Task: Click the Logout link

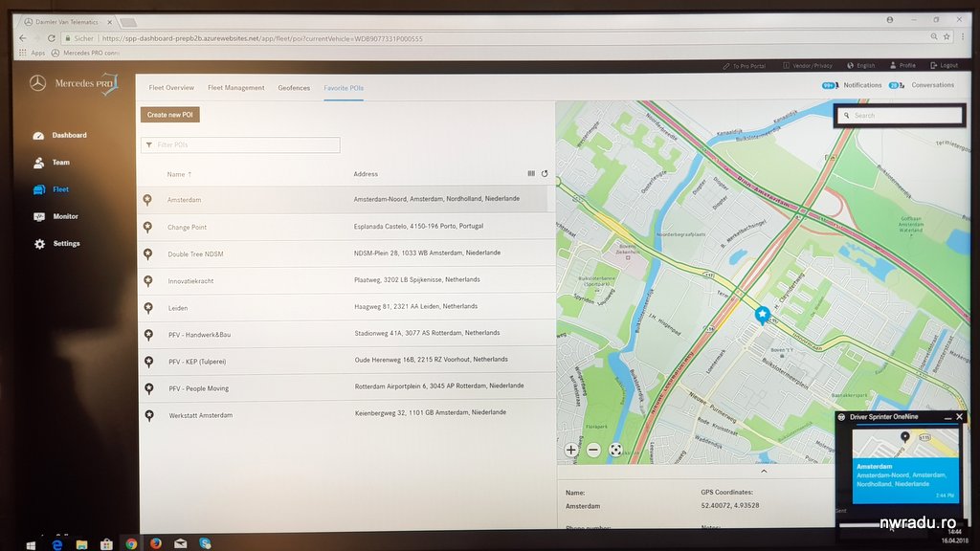Action: (945, 66)
